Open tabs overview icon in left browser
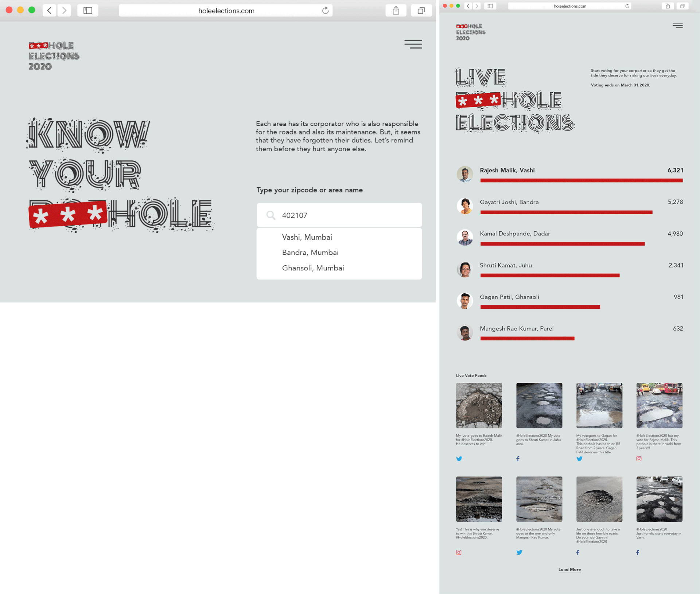This screenshot has width=700, height=594. pos(421,11)
